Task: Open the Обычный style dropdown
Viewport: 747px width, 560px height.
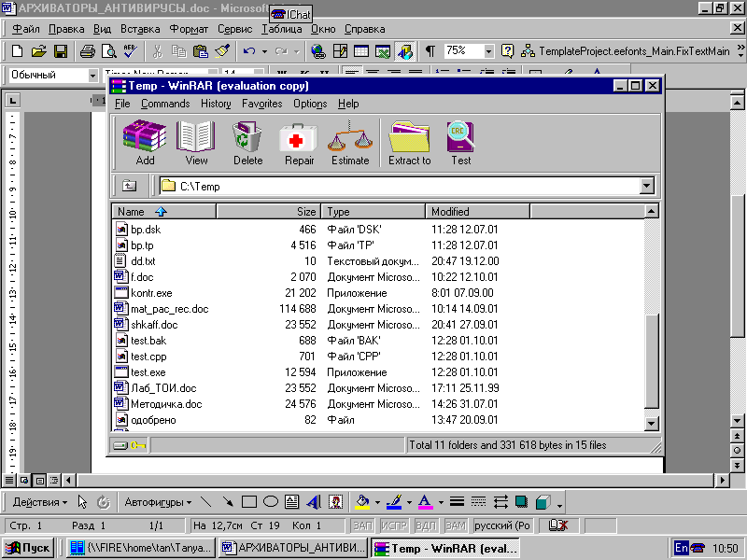Action: (92, 76)
